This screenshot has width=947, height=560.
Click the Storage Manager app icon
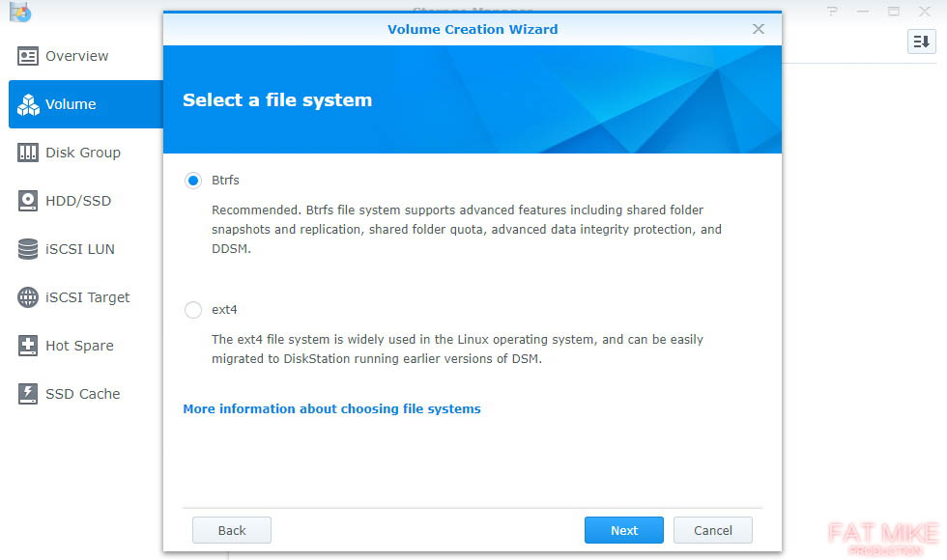coord(20,12)
